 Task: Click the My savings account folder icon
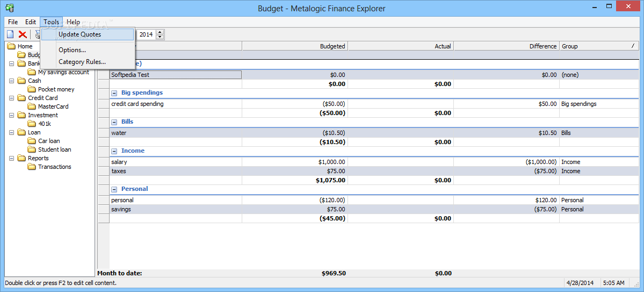pos(32,73)
